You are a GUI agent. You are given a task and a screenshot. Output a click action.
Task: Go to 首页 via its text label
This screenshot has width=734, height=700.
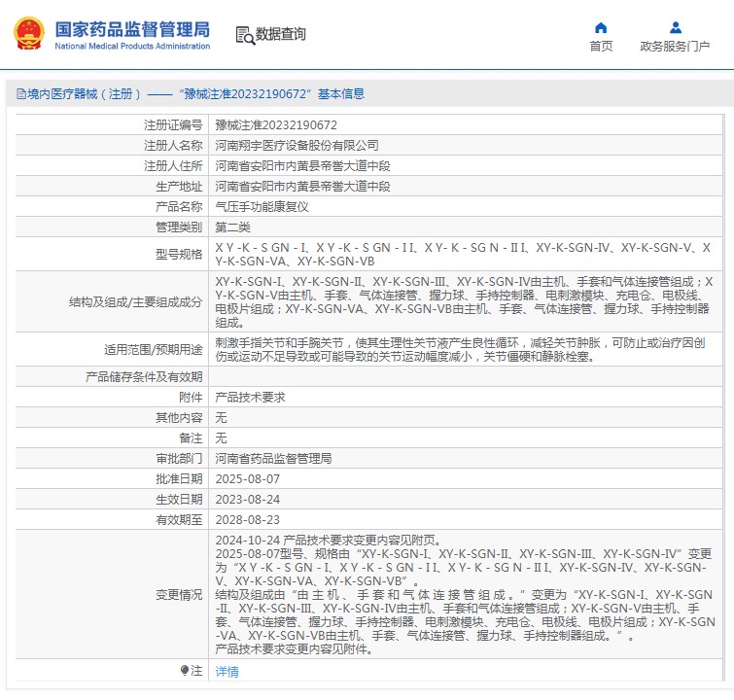(x=601, y=46)
